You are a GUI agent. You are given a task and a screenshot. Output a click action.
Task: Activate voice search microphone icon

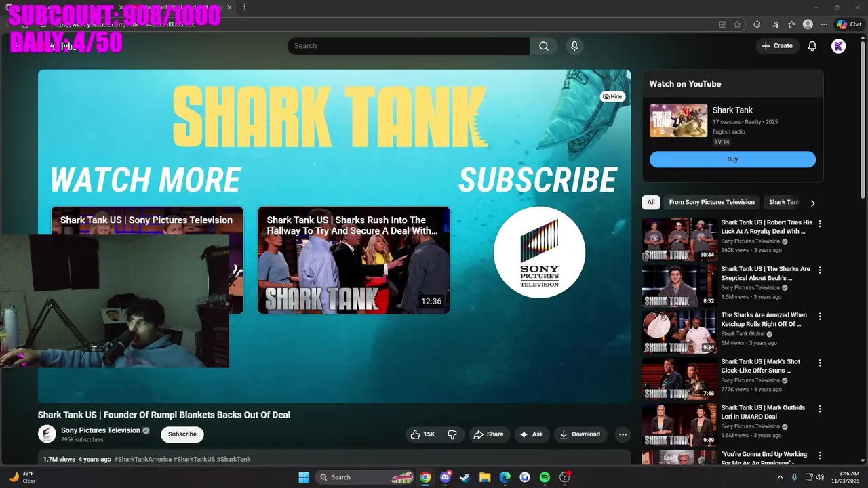(574, 46)
